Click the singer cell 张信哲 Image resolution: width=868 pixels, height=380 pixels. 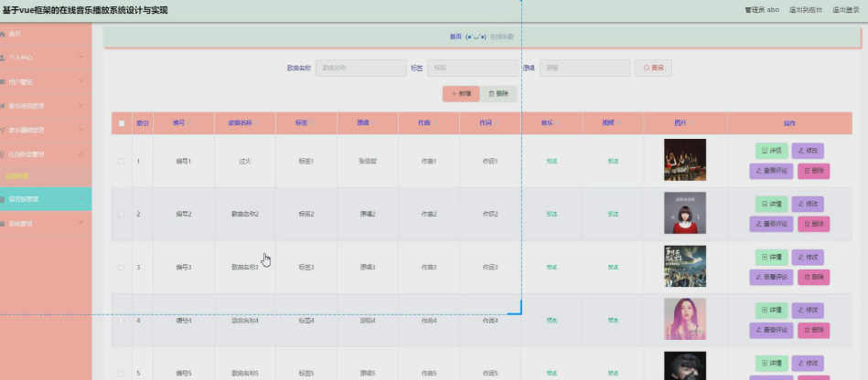click(368, 161)
